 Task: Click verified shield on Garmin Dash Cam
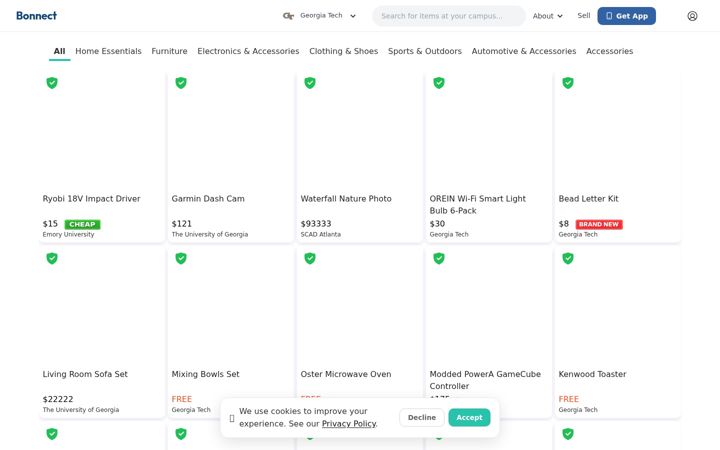tap(181, 83)
